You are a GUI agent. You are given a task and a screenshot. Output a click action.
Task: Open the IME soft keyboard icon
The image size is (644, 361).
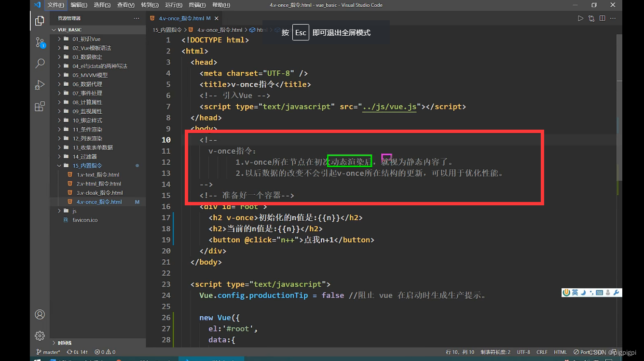pos(599,293)
